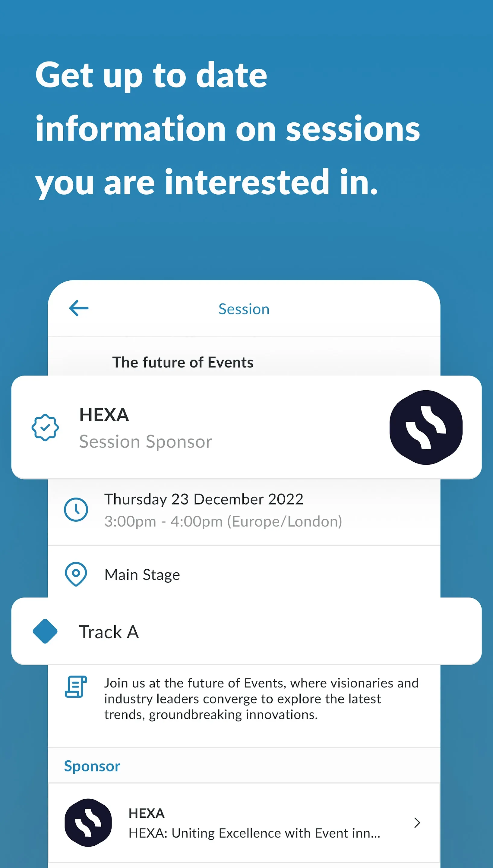This screenshot has width=493, height=868.
Task: Tap the Track A label
Action: (x=109, y=632)
